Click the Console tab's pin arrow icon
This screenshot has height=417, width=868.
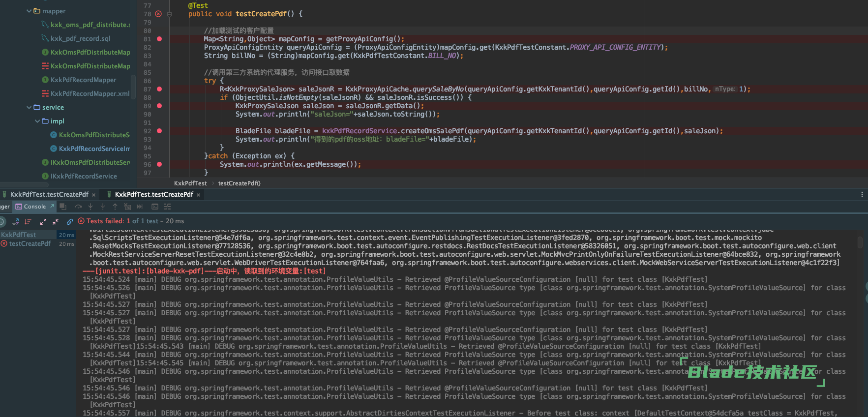point(52,206)
